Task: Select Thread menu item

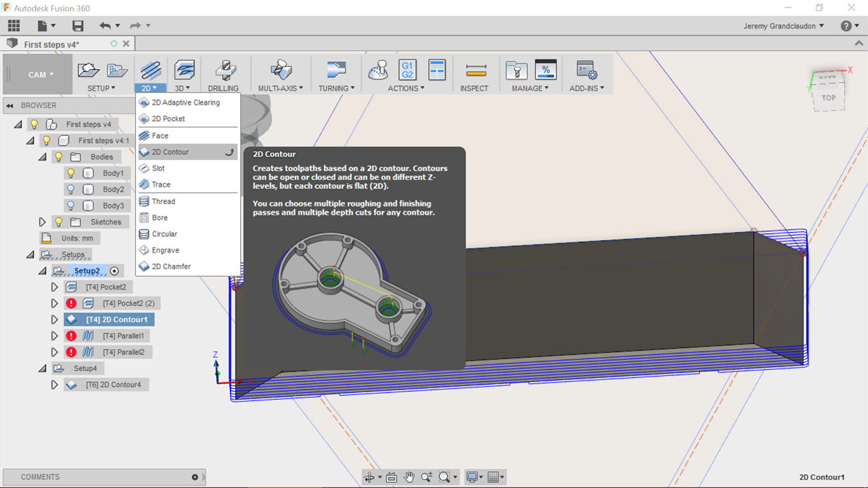Action: pos(188,201)
